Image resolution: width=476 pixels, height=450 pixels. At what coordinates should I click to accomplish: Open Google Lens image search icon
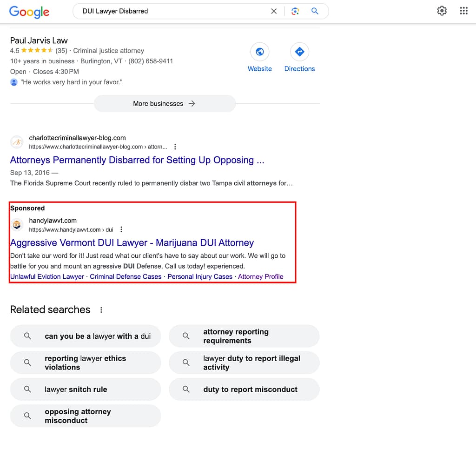click(295, 11)
